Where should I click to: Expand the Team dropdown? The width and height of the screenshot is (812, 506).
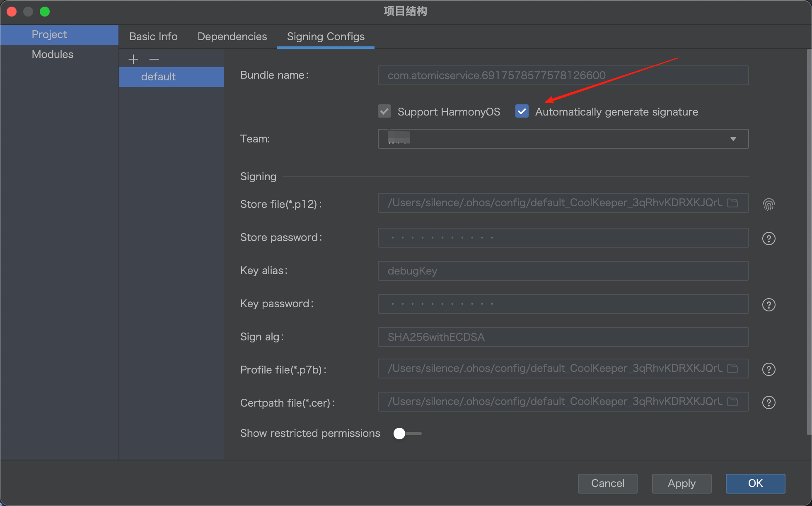pyautogui.click(x=733, y=139)
